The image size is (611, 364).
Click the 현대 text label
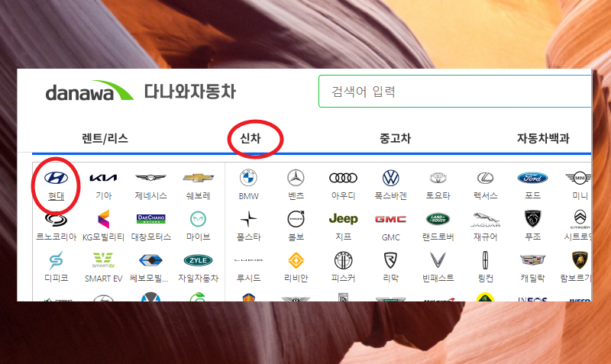tap(56, 196)
